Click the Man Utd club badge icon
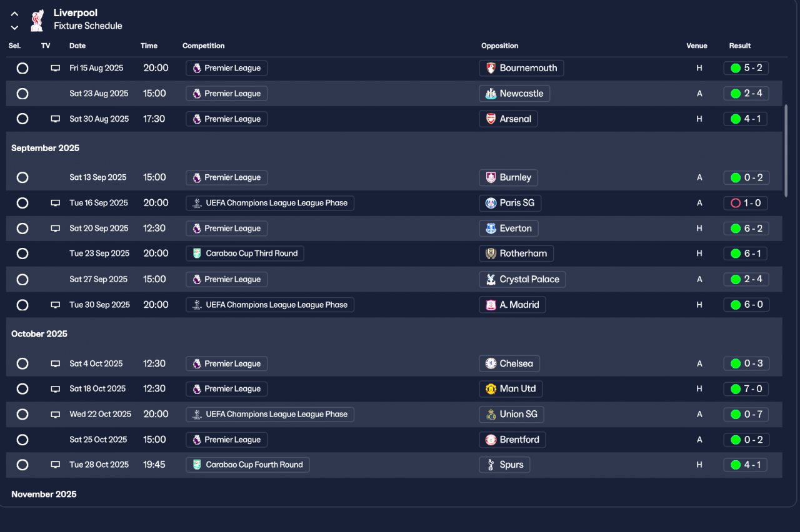Image resolution: width=800 pixels, height=532 pixels. point(491,388)
